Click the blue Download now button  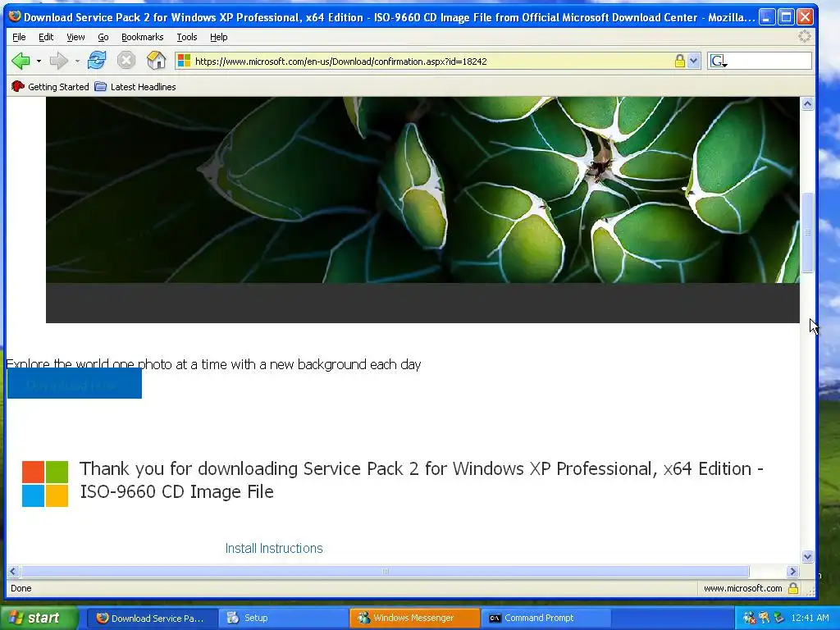pyautogui.click(x=75, y=385)
